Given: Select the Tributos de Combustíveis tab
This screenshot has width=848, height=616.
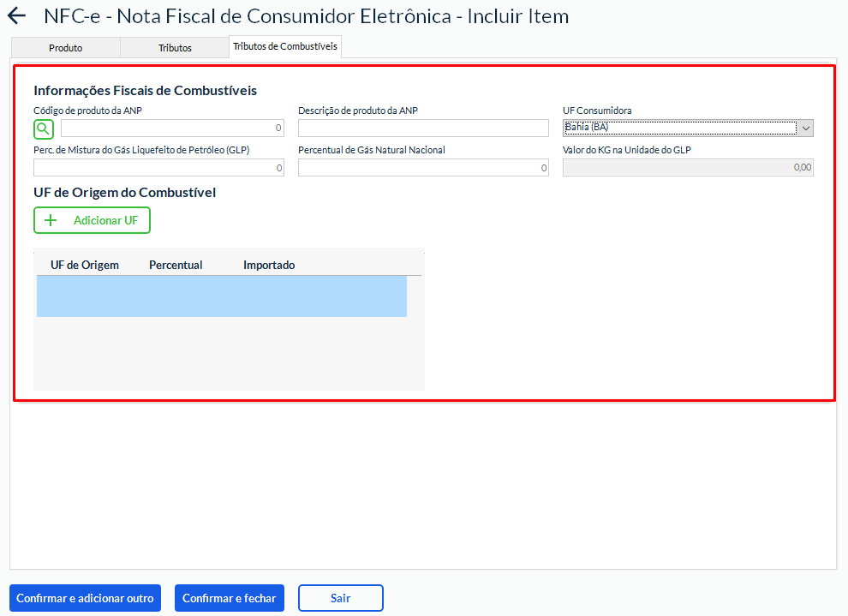Looking at the screenshot, I should pos(285,46).
